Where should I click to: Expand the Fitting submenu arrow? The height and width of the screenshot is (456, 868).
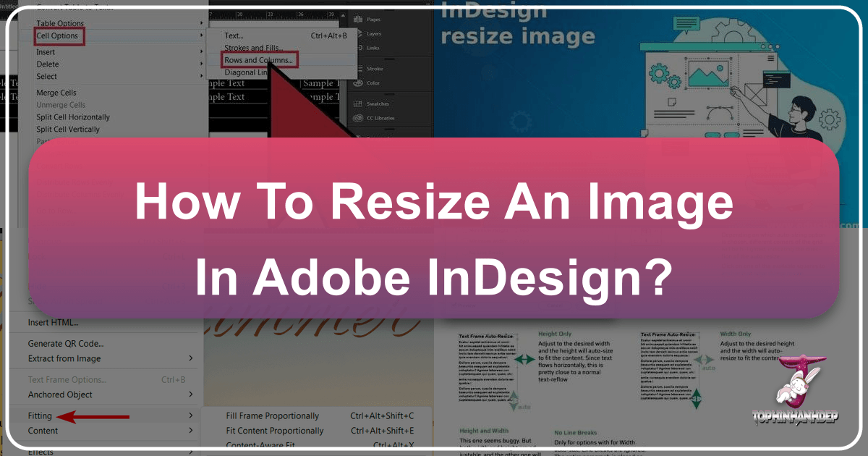pyautogui.click(x=191, y=416)
